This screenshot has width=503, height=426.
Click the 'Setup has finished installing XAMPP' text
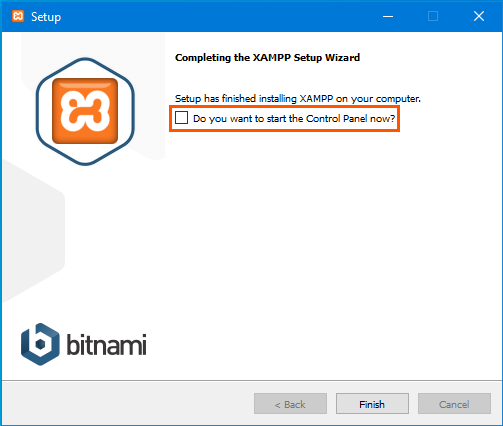coord(298,98)
